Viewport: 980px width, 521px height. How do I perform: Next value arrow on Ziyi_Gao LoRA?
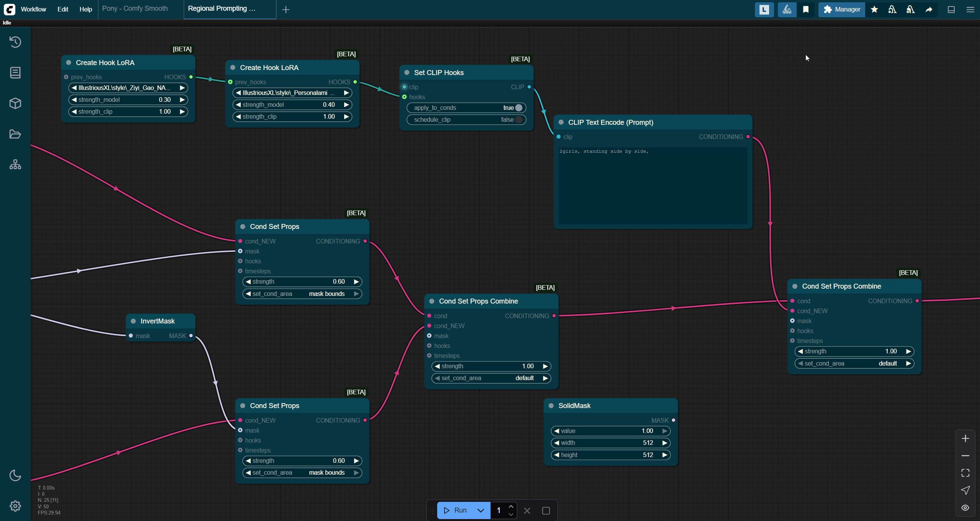[x=183, y=88]
